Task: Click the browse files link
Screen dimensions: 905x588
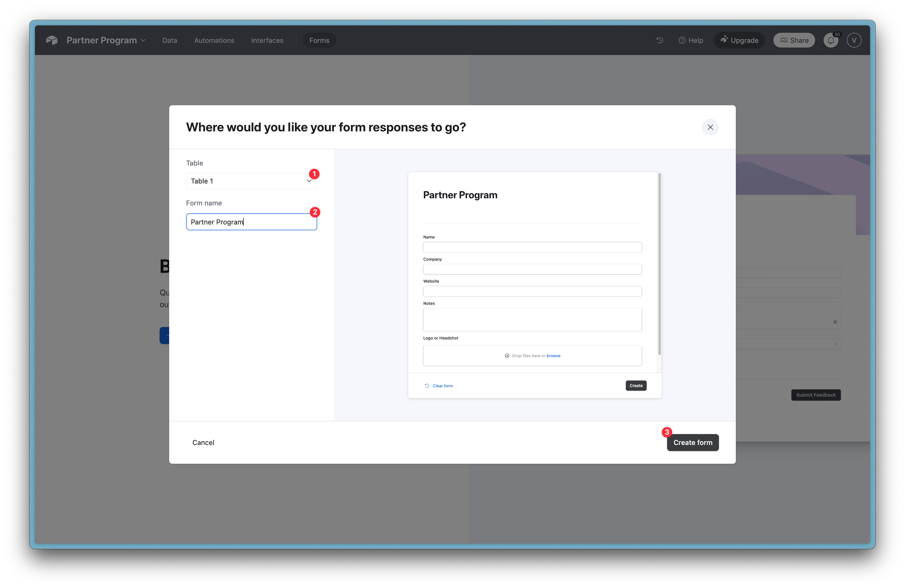Action: 553,356
